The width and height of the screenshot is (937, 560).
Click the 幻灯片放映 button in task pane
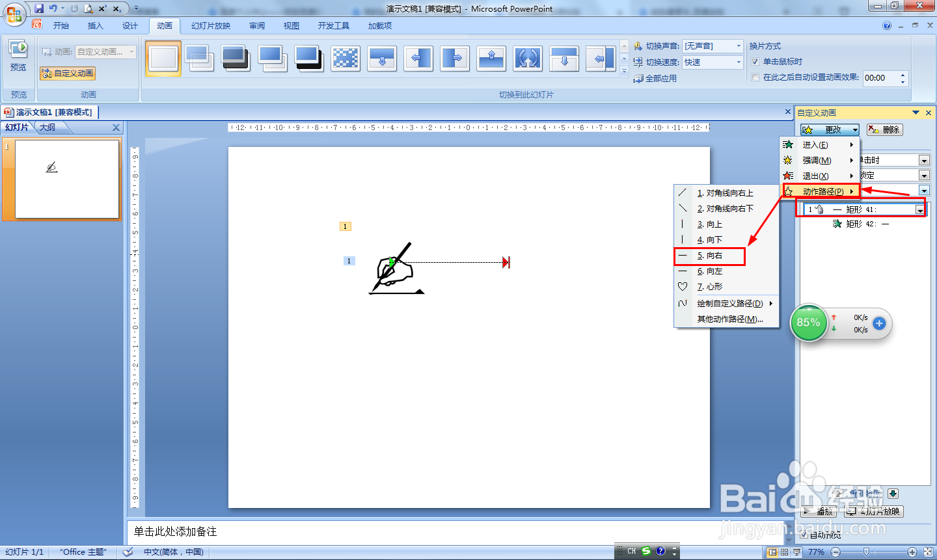coord(874,512)
